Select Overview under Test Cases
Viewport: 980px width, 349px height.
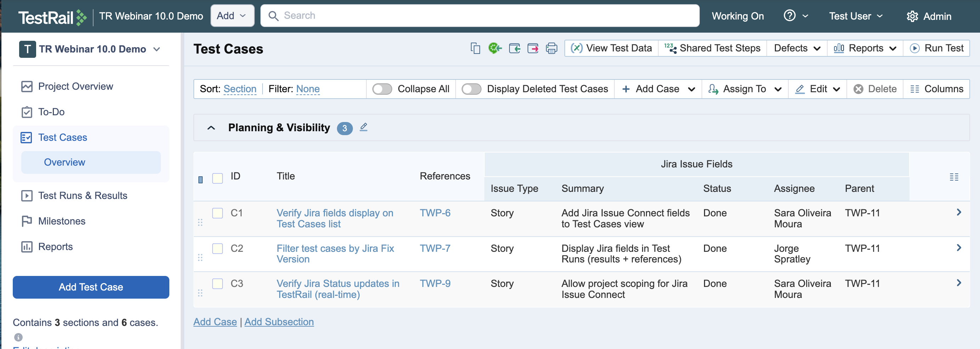91,162
